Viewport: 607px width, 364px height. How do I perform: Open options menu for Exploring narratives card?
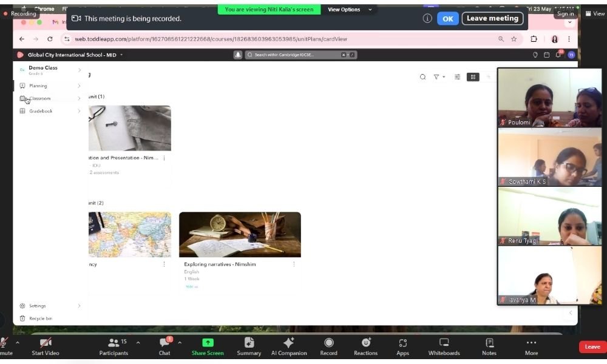(294, 264)
